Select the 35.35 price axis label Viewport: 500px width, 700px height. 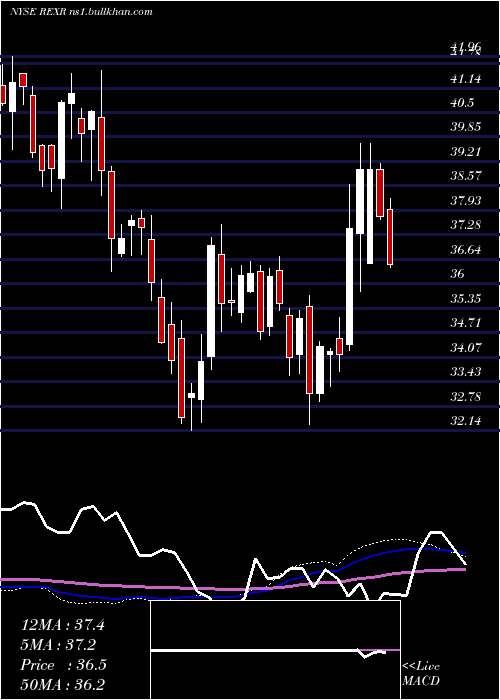[x=466, y=298]
